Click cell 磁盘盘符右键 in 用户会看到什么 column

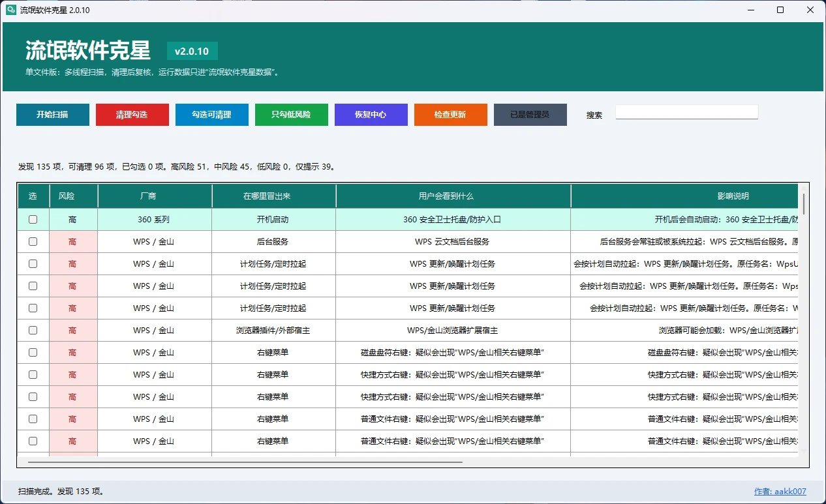(453, 353)
